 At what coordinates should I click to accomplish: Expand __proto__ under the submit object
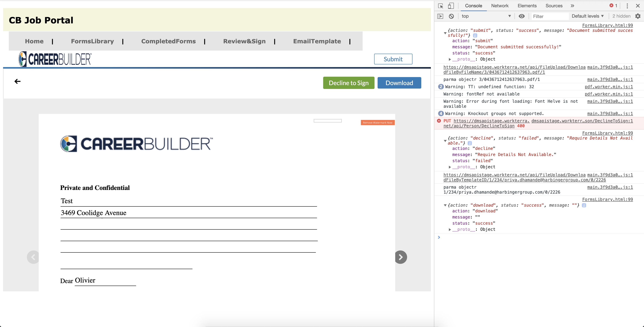pos(450,59)
